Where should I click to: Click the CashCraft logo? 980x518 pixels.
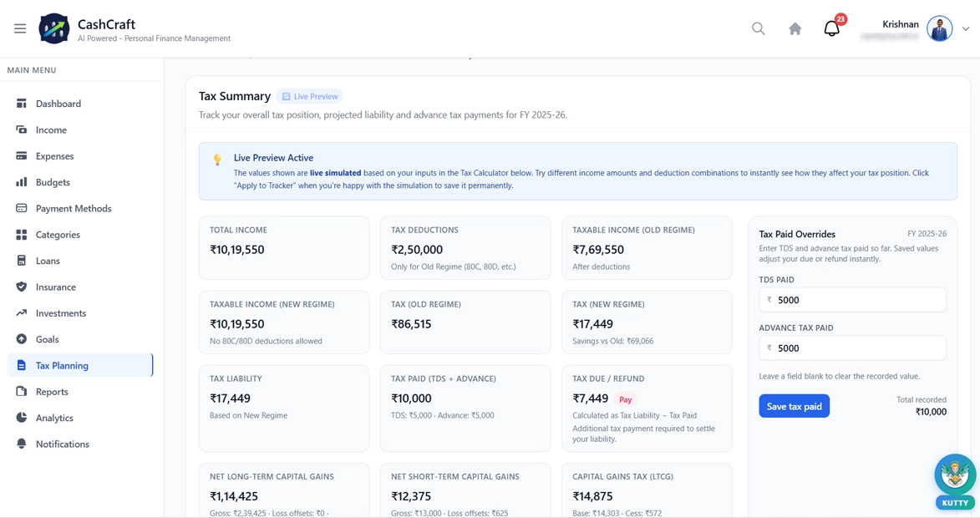pyautogui.click(x=54, y=28)
